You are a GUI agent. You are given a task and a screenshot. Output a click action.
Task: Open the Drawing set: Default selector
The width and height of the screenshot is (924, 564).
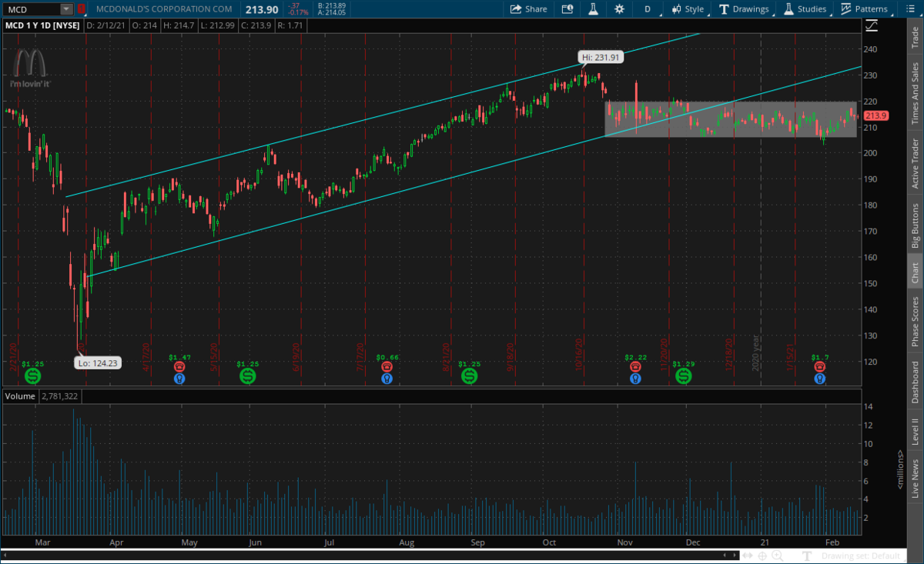point(860,556)
